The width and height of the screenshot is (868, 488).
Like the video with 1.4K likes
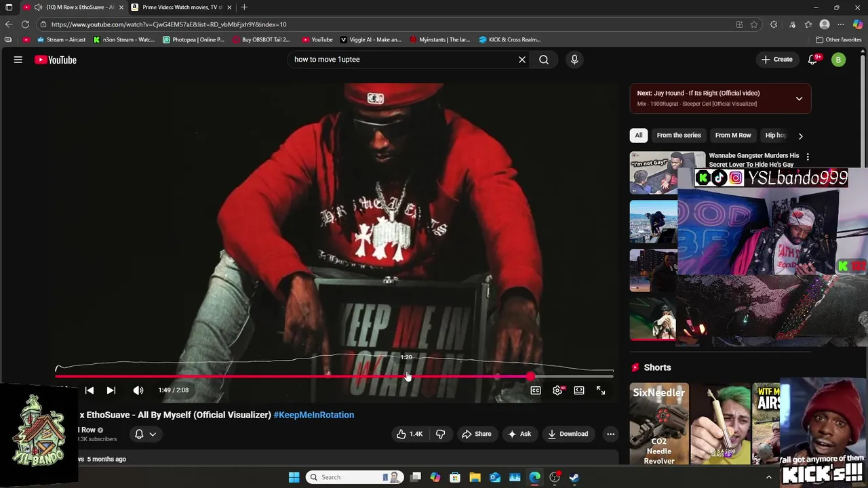click(410, 434)
